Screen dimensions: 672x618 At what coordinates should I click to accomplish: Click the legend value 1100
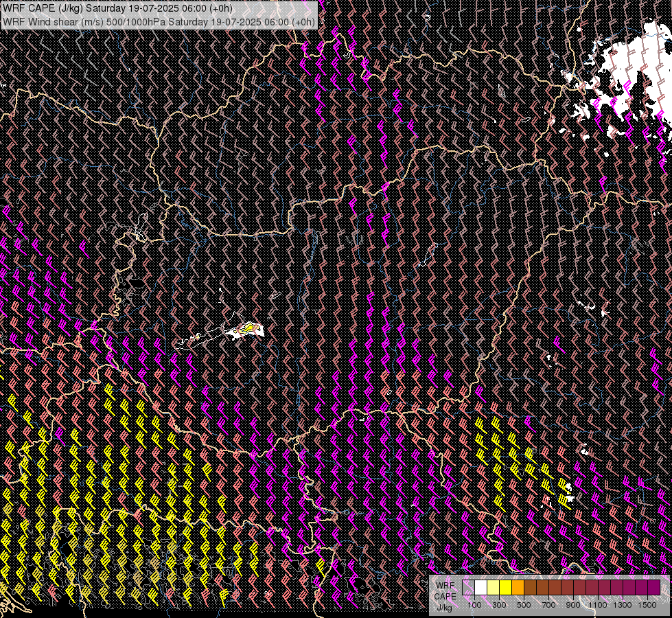click(x=597, y=605)
